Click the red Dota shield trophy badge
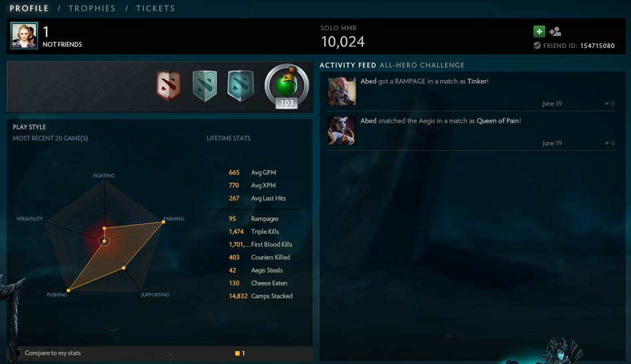This screenshot has width=631, height=364. [169, 86]
